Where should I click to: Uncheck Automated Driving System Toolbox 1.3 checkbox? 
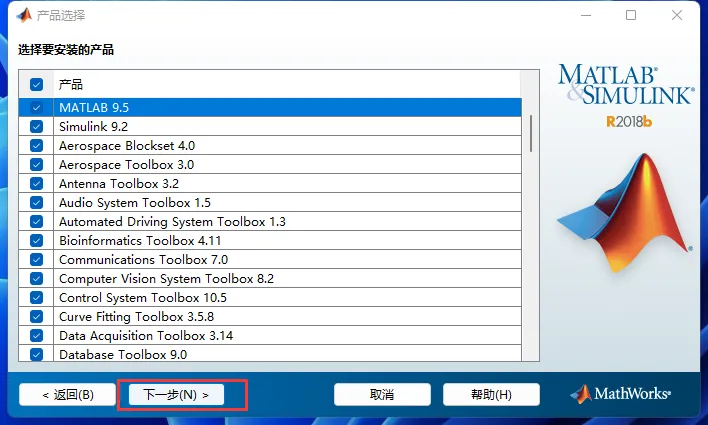click(x=36, y=221)
